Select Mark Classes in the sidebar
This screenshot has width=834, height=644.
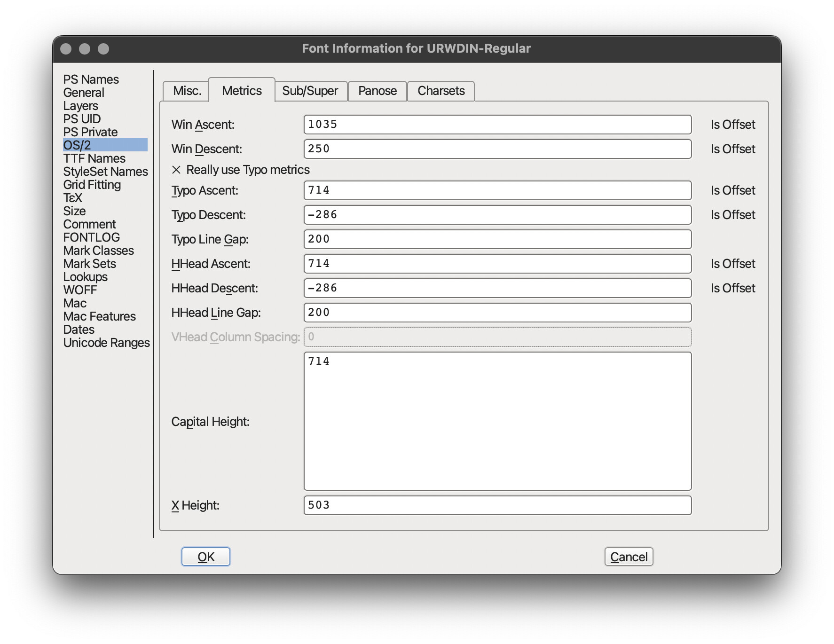tap(99, 251)
